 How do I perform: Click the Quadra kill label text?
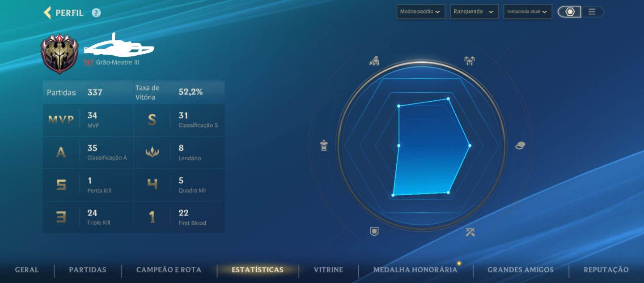pos(192,190)
